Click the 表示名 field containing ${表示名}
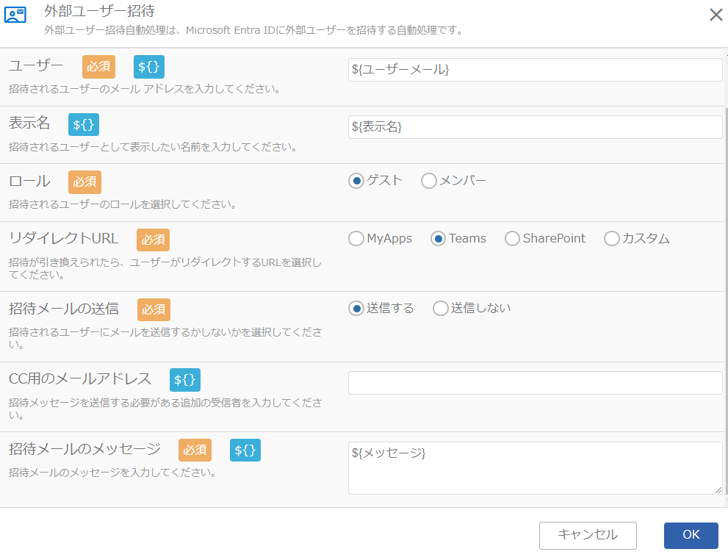Screen dimensions: 728x560 point(536,126)
